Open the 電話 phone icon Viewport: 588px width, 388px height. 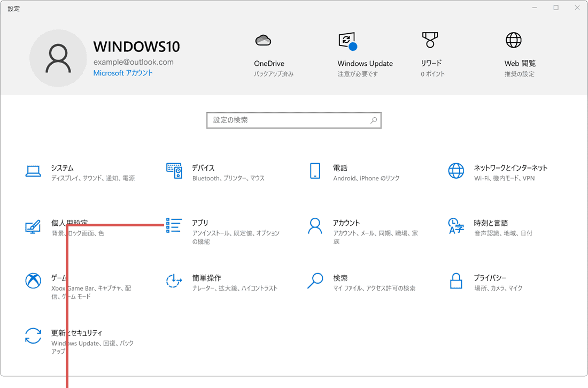(x=315, y=171)
